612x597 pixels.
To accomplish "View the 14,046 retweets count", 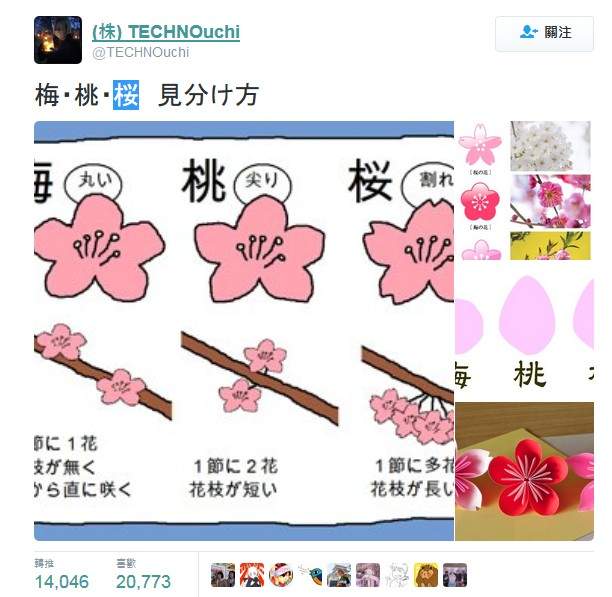I will 62,576.
